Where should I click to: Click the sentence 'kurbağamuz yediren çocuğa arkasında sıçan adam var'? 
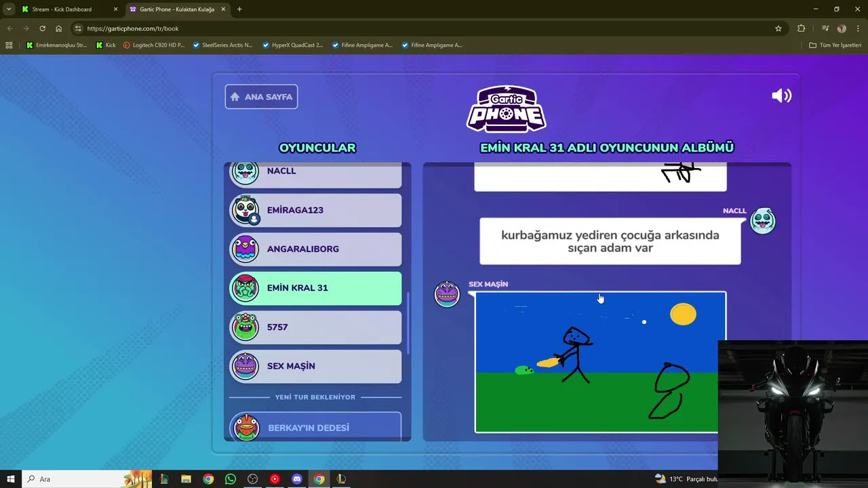[610, 241]
